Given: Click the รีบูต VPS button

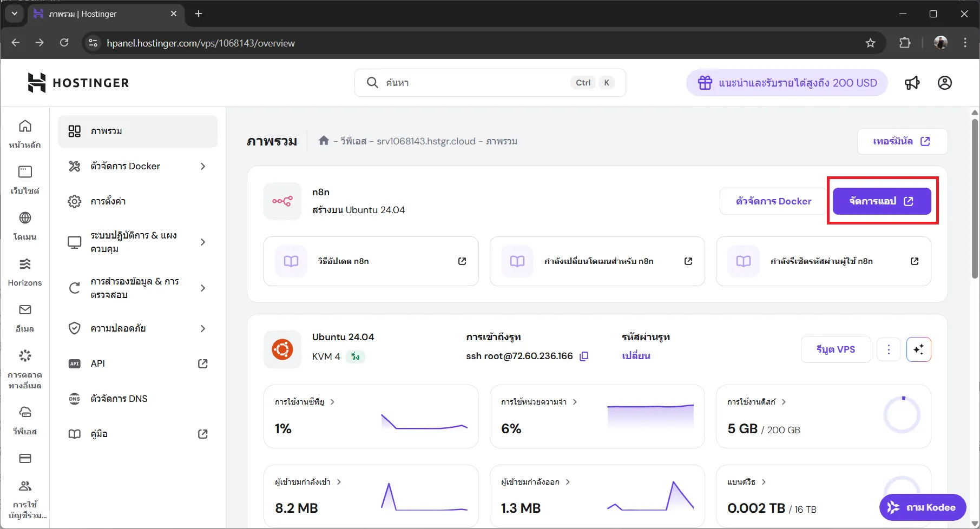Looking at the screenshot, I should pos(836,349).
